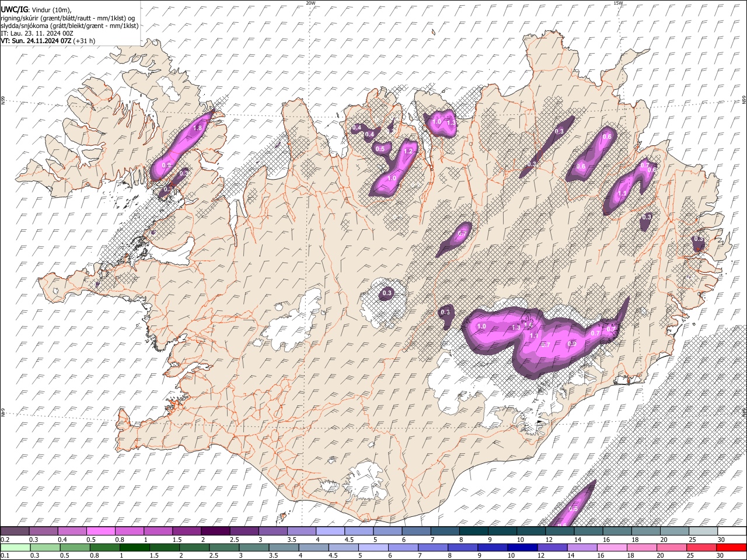Click the UWC/IG title text
Viewport: 747px width, 560px height.
pos(13,9)
